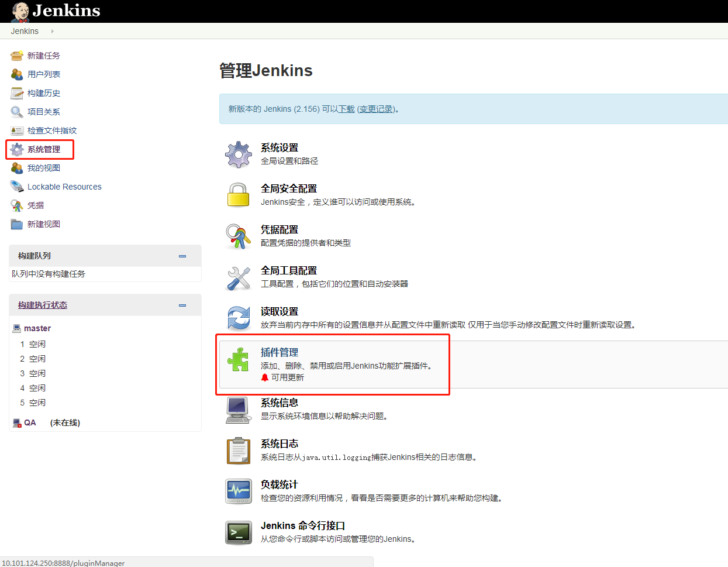Click the Jenkins butler logo icon
This screenshot has width=728, height=567.
click(x=20, y=12)
